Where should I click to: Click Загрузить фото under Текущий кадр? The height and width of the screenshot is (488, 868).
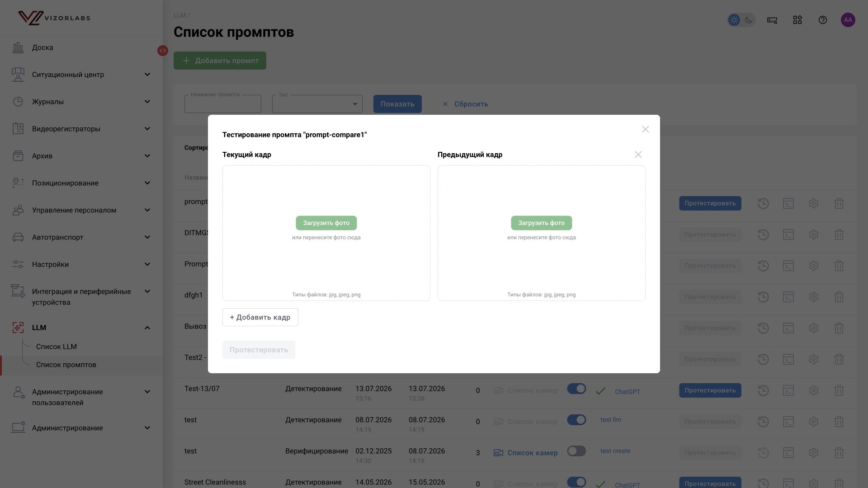click(326, 223)
